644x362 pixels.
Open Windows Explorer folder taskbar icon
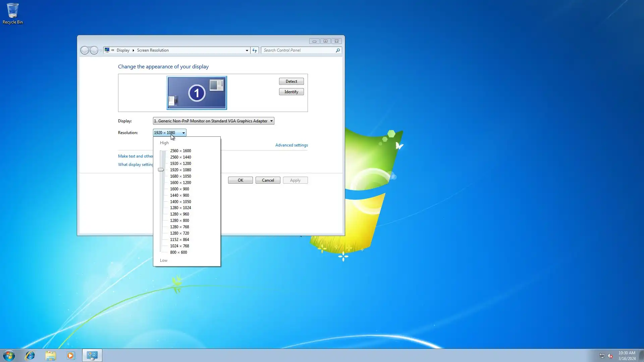[x=51, y=355]
